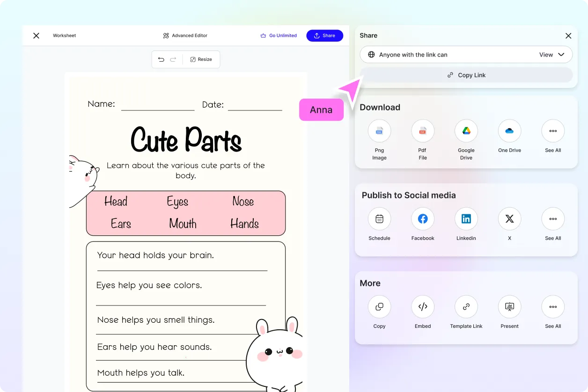Download as Png Image
588x392 pixels.
pos(379,131)
